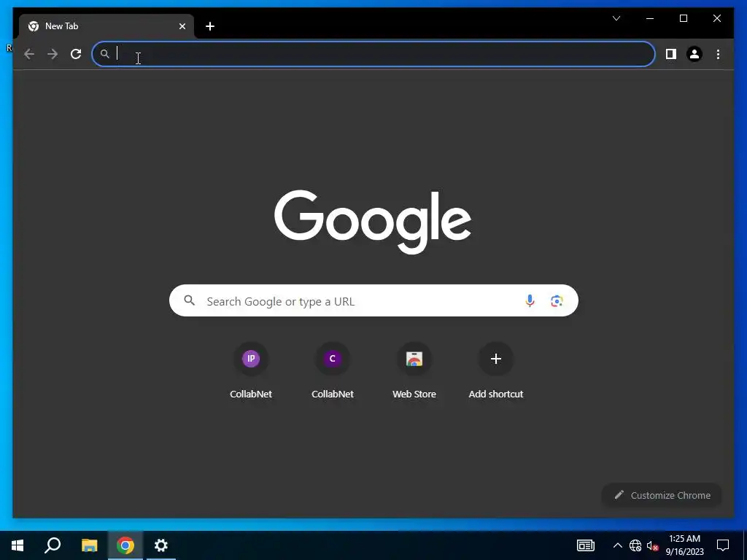Click the Google logo
Screen dimensions: 747x560
pos(373,222)
